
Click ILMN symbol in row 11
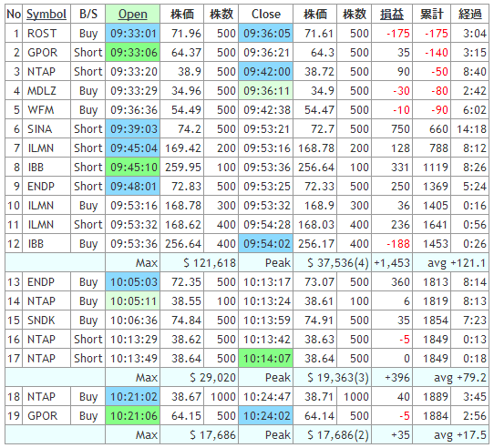coord(41,225)
